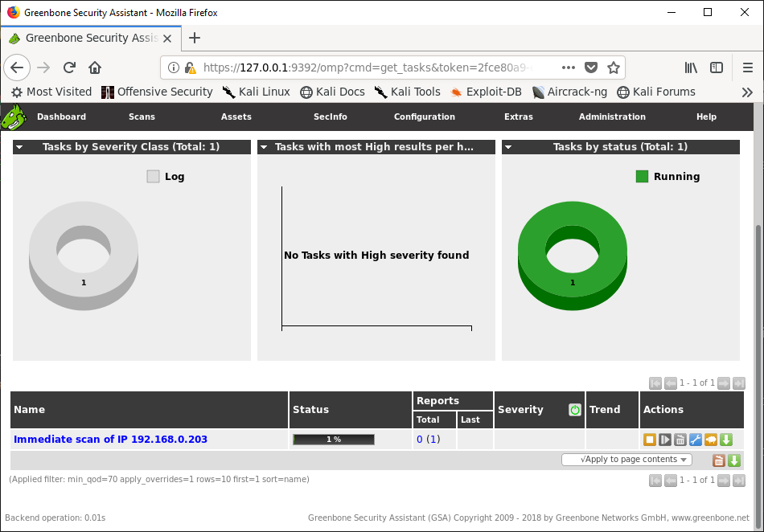
Task: Open a new browser tab
Action: pos(195,38)
